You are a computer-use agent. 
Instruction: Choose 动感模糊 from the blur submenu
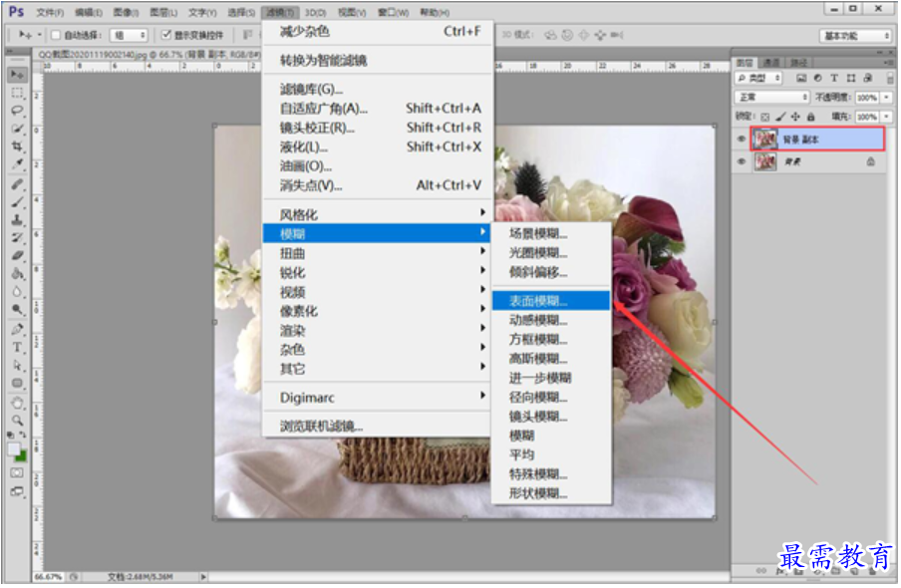click(x=551, y=320)
